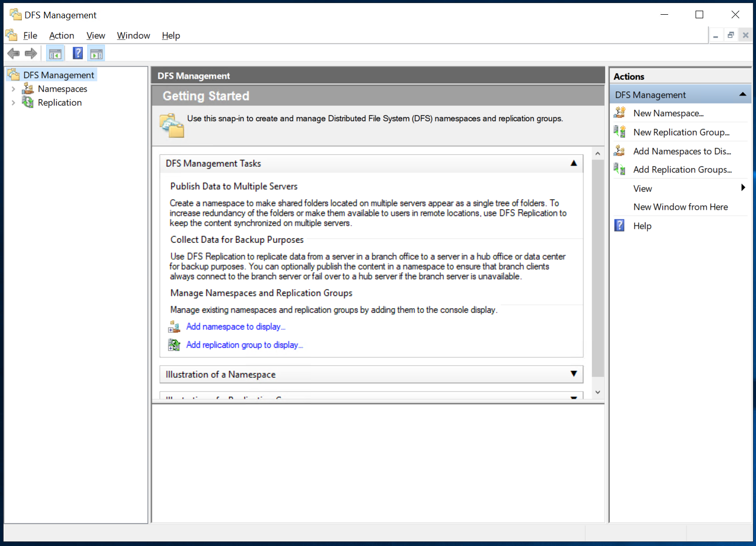Maximize the DFS Management window
This screenshot has width=756, height=546.
pyautogui.click(x=699, y=15)
